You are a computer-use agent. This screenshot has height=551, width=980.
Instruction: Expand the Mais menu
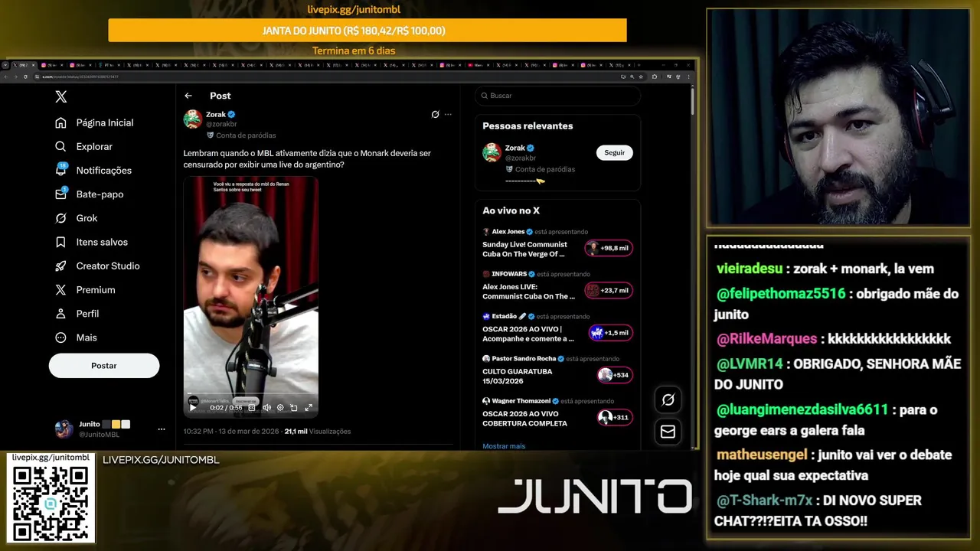pyautogui.click(x=76, y=337)
